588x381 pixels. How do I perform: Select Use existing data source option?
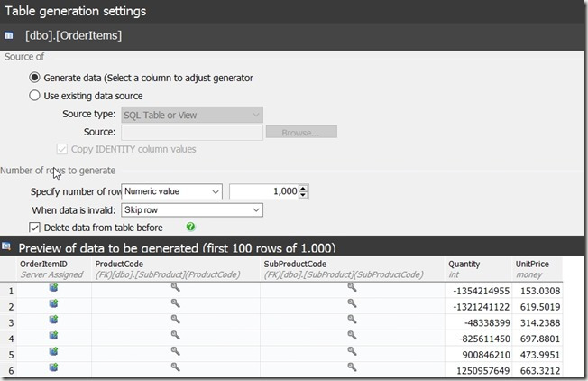[x=35, y=96]
